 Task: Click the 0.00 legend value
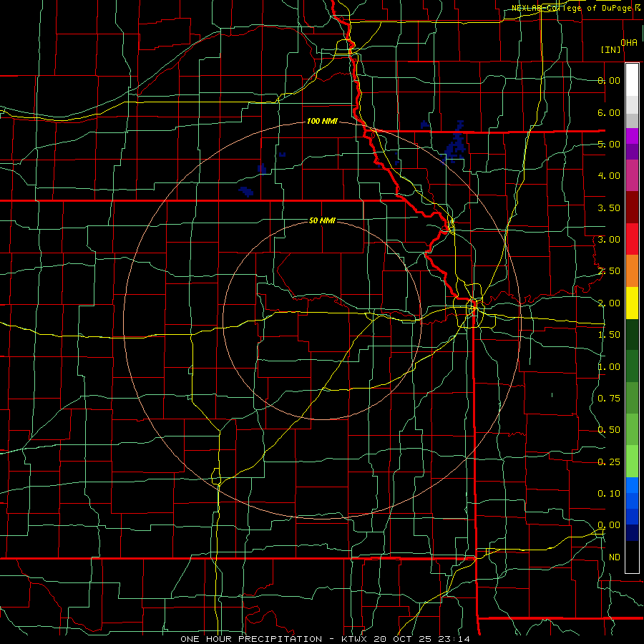point(609,525)
